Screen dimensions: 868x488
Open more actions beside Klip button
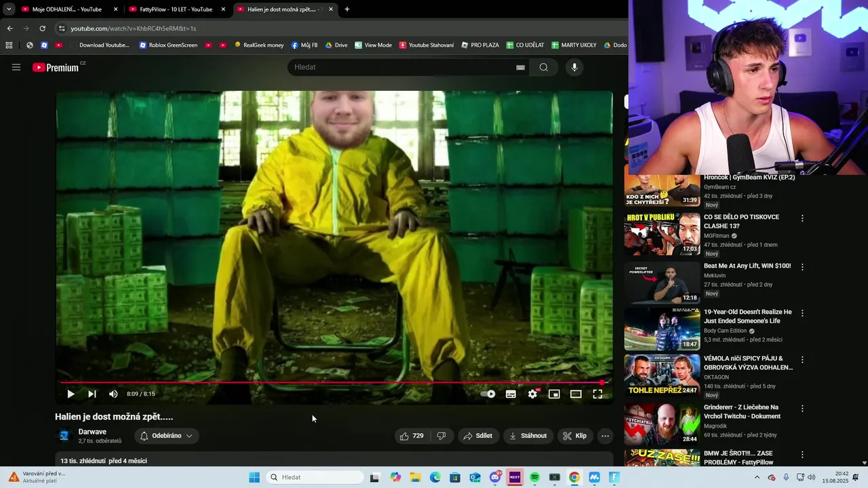click(x=606, y=436)
